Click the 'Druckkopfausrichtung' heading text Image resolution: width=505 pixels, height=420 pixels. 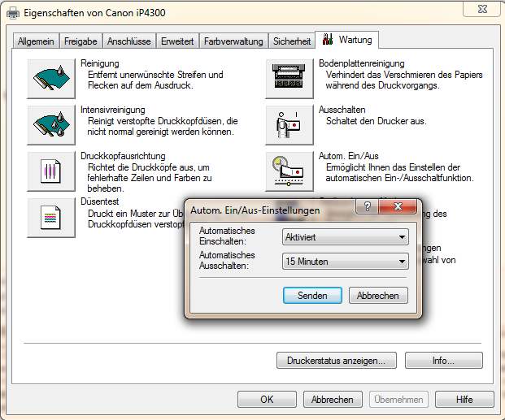[123, 156]
